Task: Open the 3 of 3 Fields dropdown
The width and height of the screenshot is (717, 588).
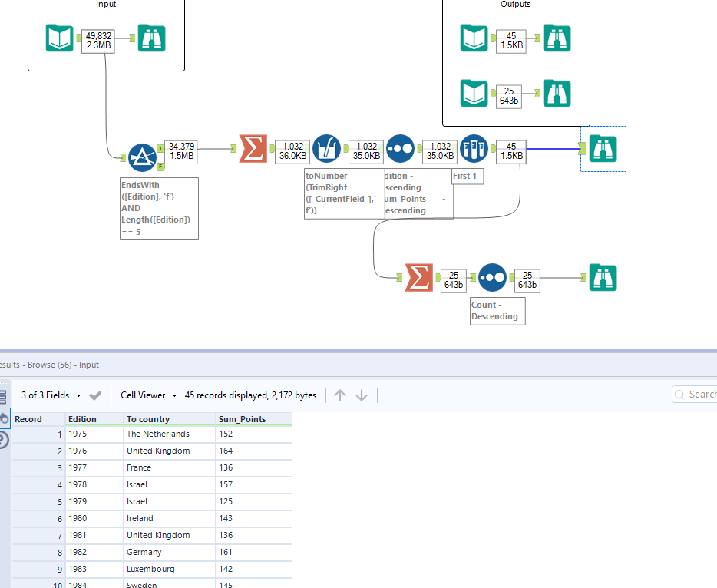Action: pos(51,395)
